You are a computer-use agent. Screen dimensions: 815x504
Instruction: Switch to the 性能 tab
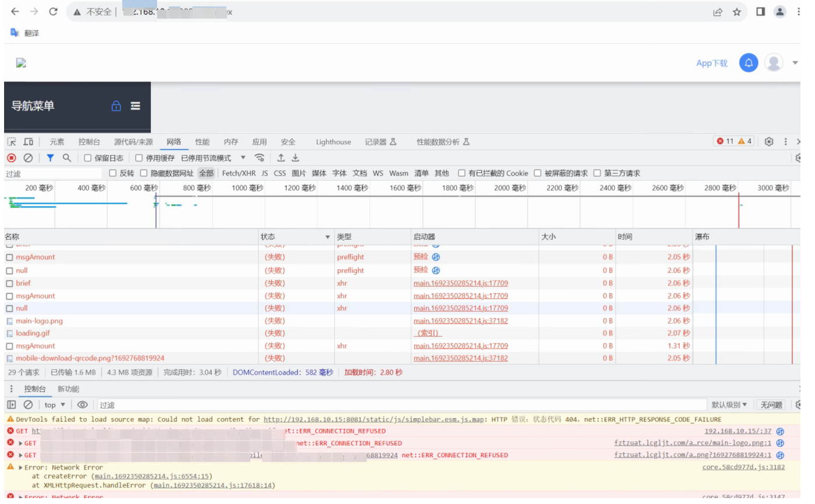tap(203, 142)
